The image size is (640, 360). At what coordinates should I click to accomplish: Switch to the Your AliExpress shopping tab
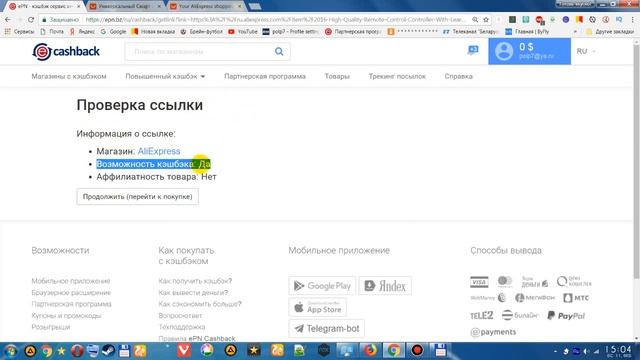206,6
